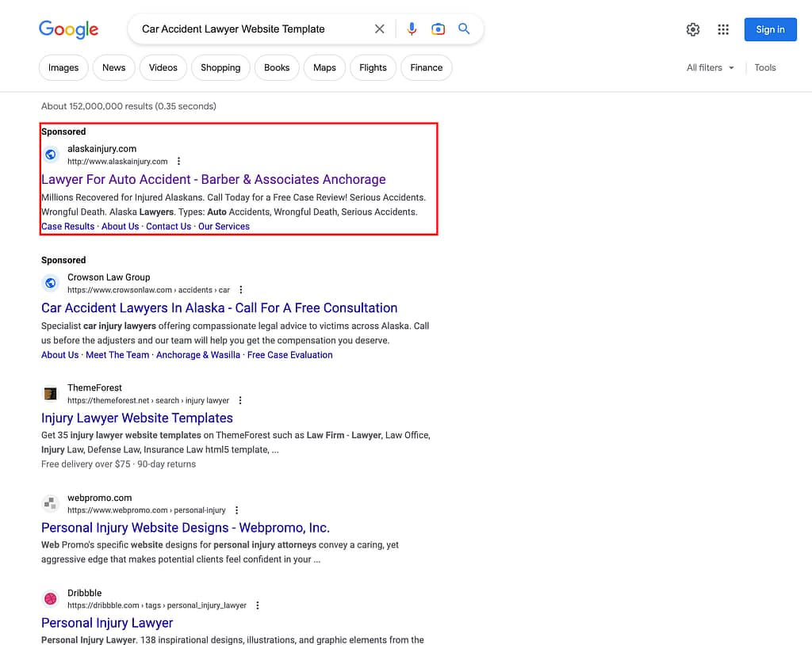Switch to News results
812x645 pixels.
(x=114, y=68)
